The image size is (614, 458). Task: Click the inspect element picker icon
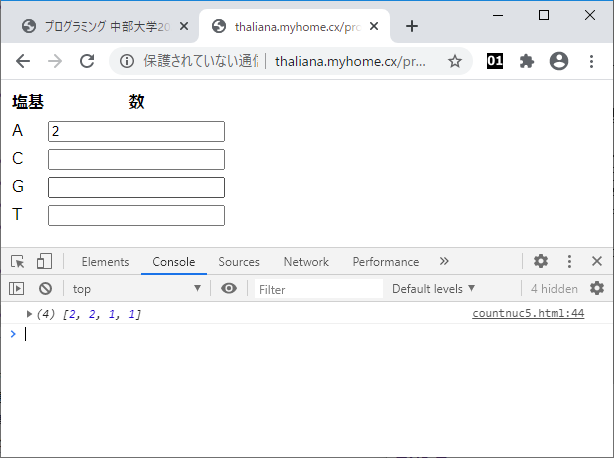pos(18,262)
